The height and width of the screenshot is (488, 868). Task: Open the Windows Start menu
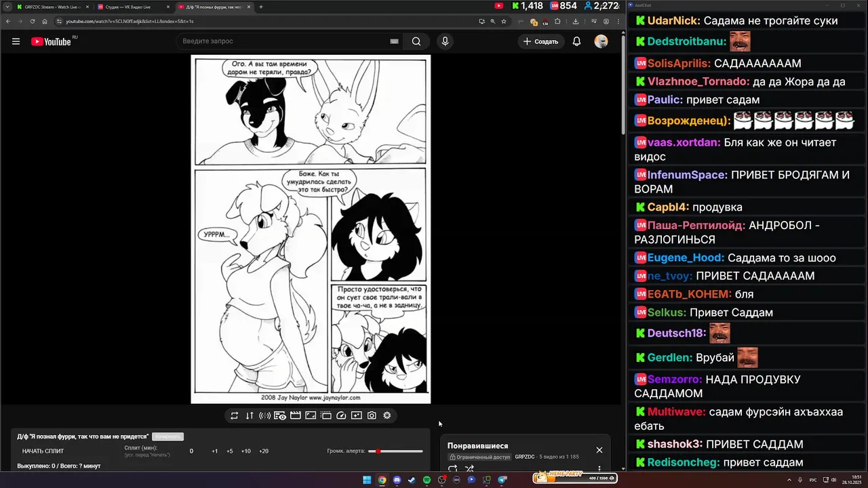pos(367,480)
